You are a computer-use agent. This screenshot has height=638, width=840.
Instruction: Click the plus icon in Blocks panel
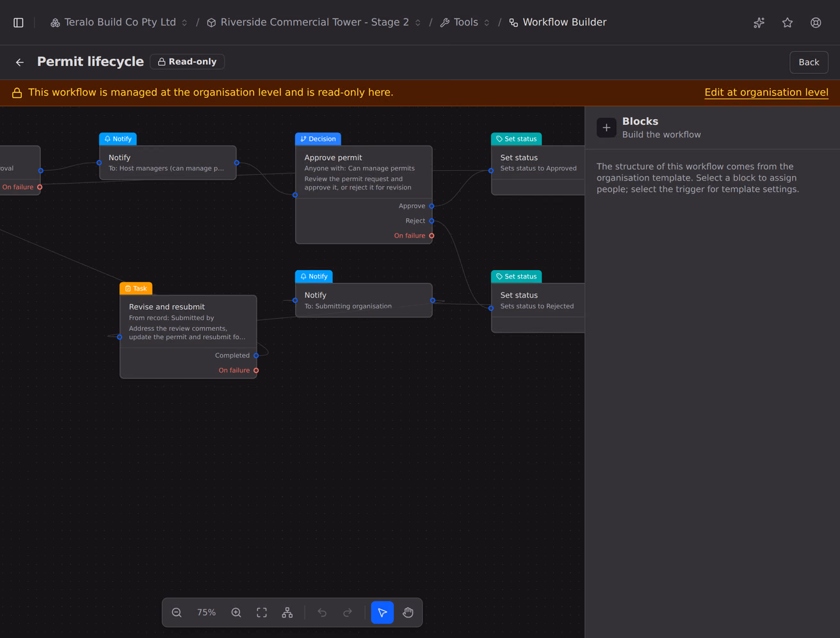(x=606, y=127)
